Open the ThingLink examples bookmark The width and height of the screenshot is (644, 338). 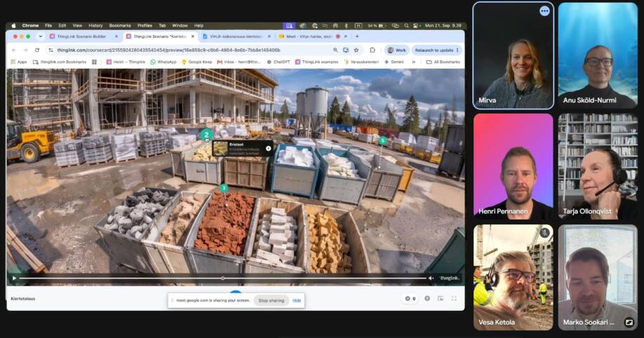pyautogui.click(x=316, y=62)
